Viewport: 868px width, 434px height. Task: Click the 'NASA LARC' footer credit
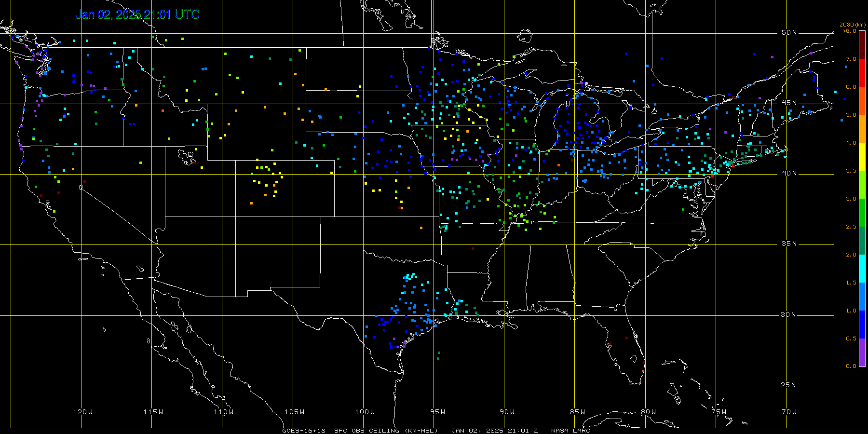[571, 431]
